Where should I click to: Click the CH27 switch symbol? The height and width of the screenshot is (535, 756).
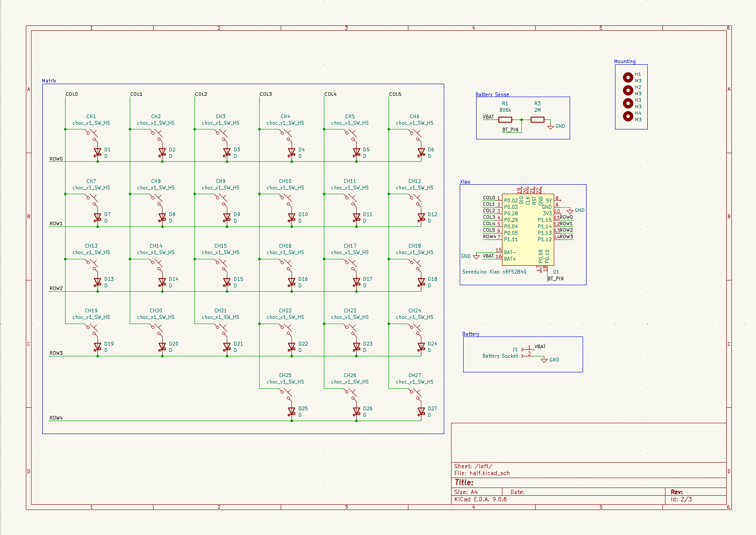click(416, 393)
